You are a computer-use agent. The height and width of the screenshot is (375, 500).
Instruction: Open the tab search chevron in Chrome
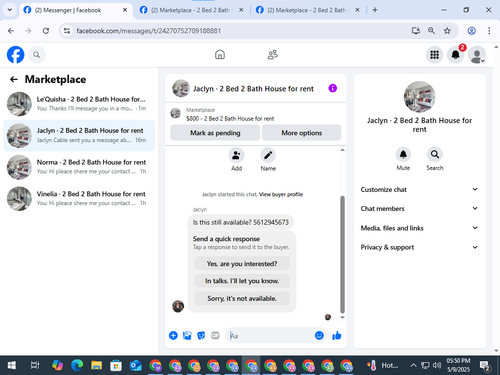coord(10,10)
